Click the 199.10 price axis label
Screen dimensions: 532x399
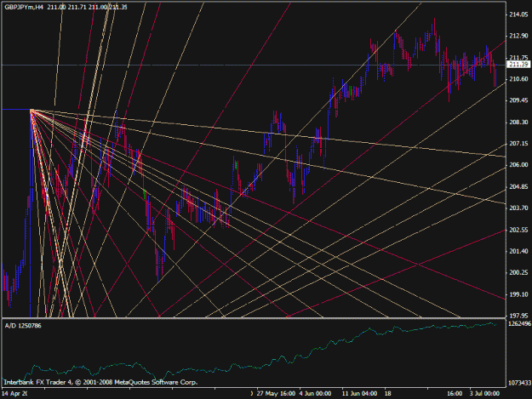(x=518, y=294)
